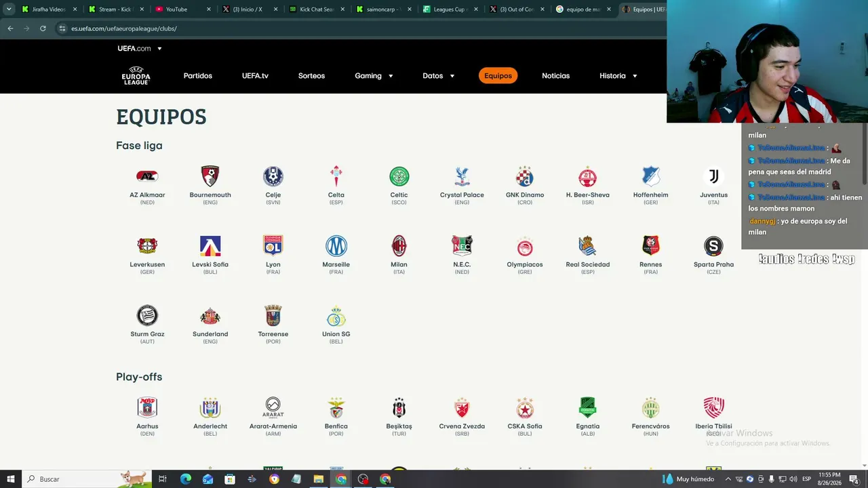This screenshot has width=868, height=488.
Task: Select the Ferencváros crest
Action: click(x=651, y=408)
